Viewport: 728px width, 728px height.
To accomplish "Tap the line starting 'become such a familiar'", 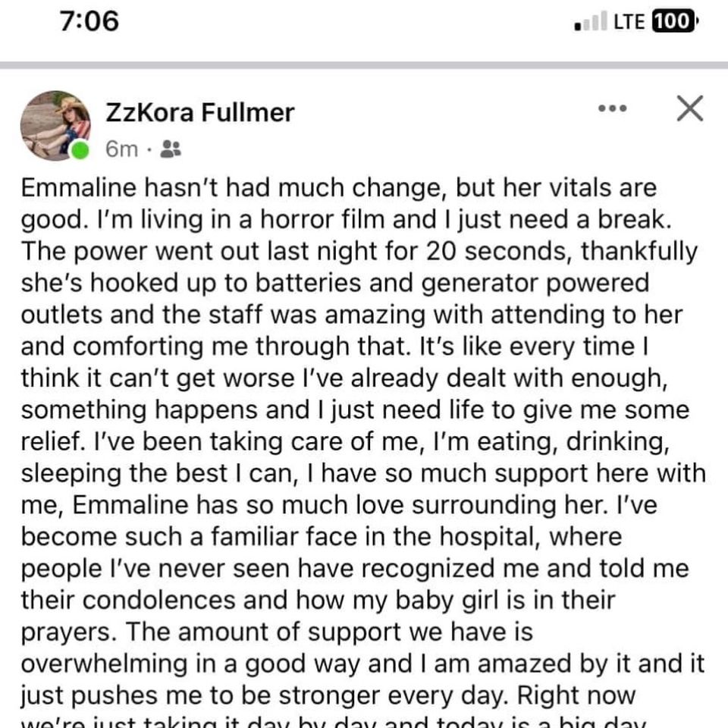I will click(x=322, y=537).
